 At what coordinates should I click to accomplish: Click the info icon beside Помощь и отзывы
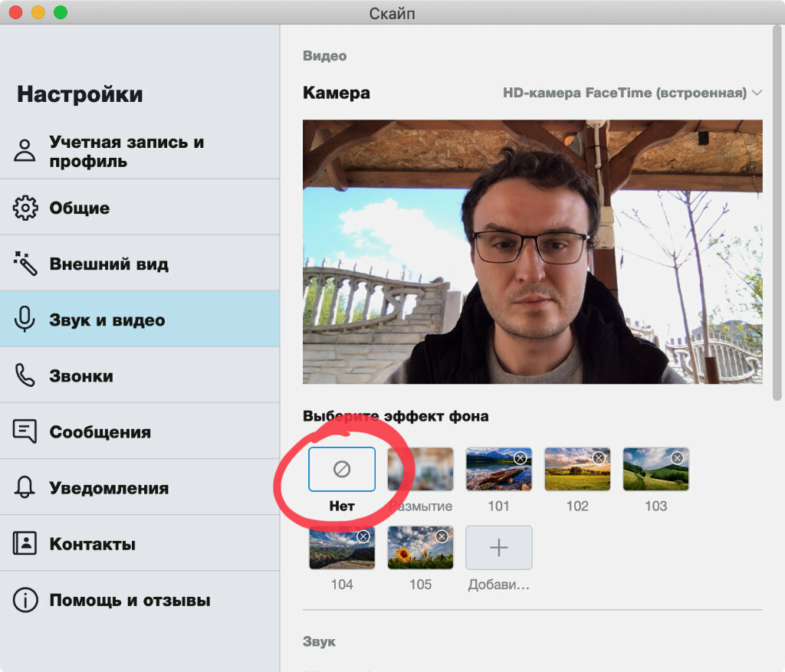tap(25, 599)
